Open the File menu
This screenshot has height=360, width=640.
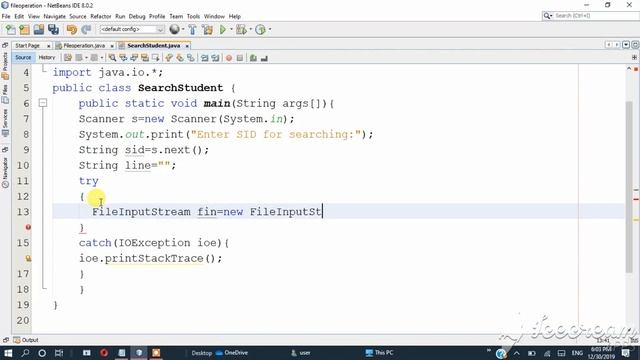pos(6,16)
